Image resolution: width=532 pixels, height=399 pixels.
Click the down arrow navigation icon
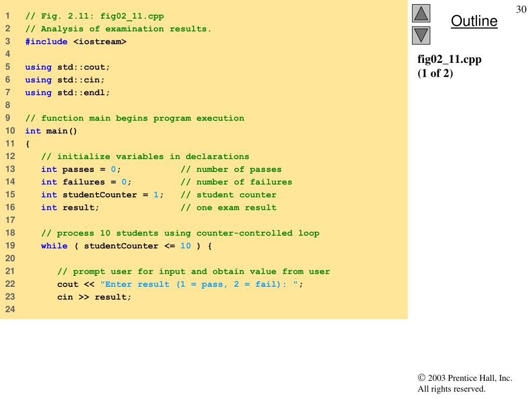point(421,36)
